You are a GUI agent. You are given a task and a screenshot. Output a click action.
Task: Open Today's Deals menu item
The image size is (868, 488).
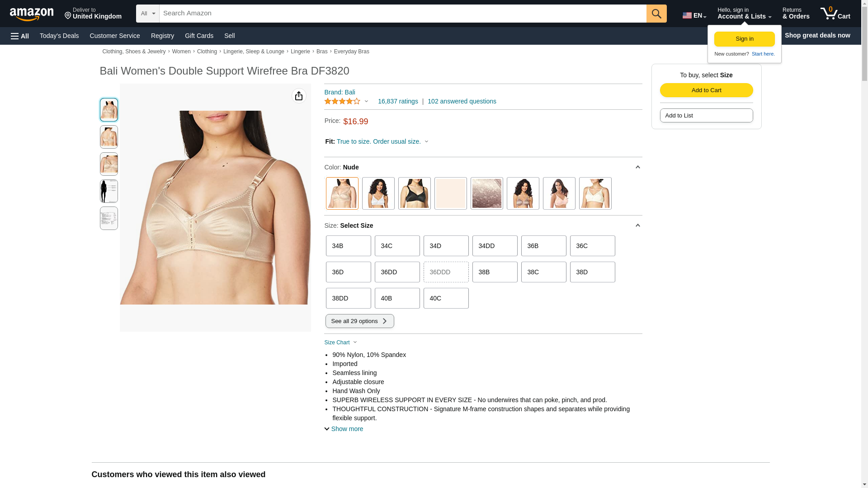click(59, 36)
